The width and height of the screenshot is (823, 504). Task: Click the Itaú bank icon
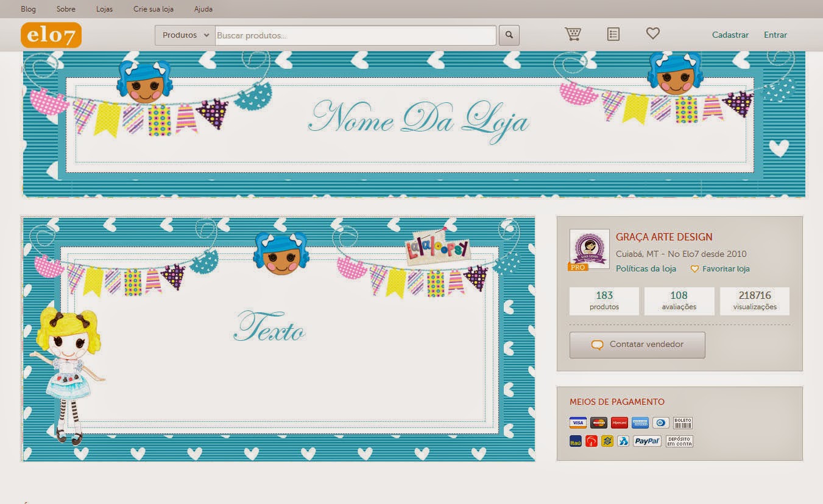point(576,441)
